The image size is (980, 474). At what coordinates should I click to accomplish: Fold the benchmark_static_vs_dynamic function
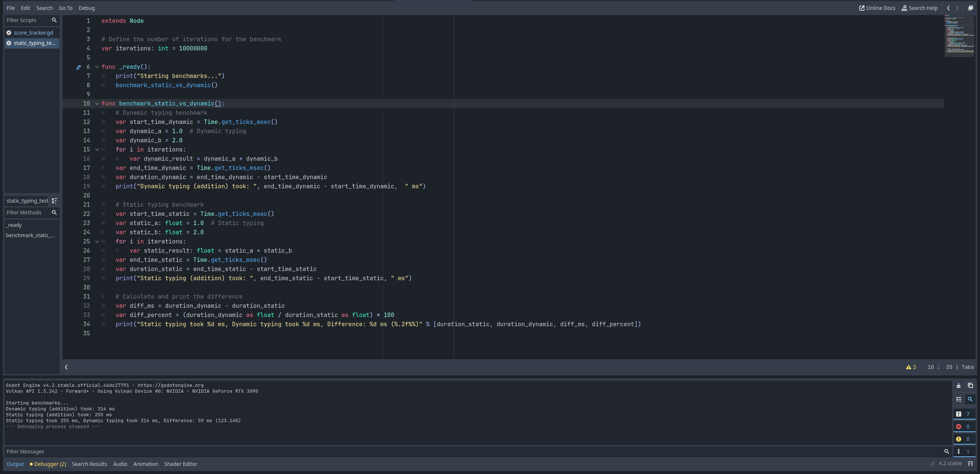coord(97,103)
